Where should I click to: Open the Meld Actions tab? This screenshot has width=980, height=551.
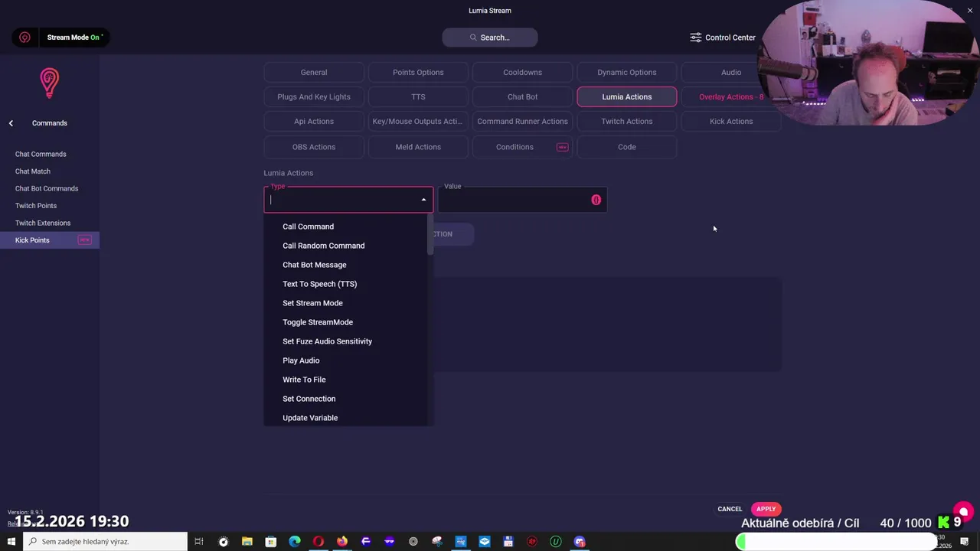click(x=418, y=147)
